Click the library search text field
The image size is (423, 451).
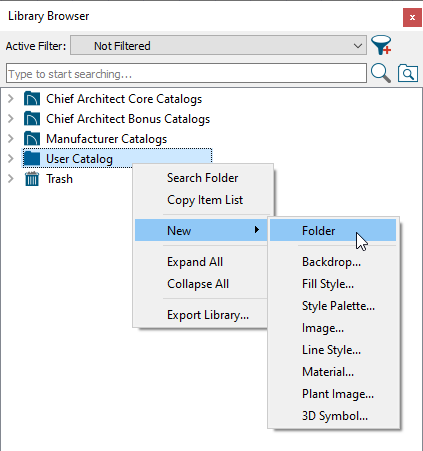(x=186, y=74)
